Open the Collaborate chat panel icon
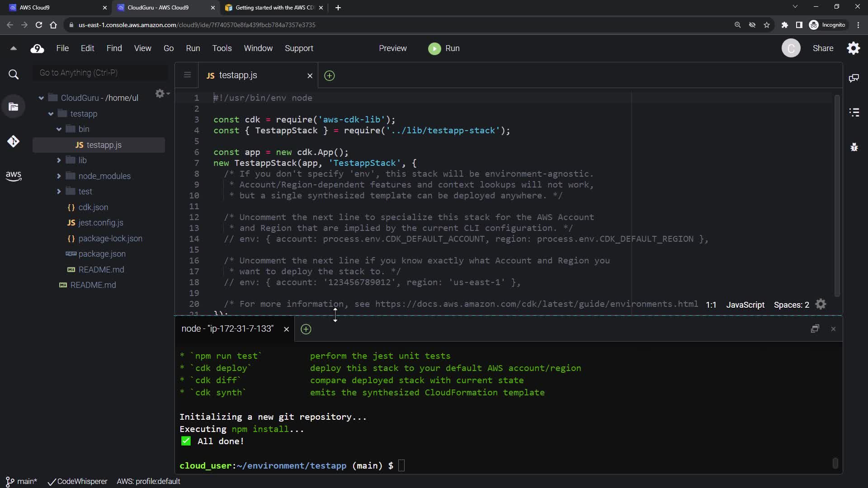The width and height of the screenshot is (868, 488). [x=854, y=78]
